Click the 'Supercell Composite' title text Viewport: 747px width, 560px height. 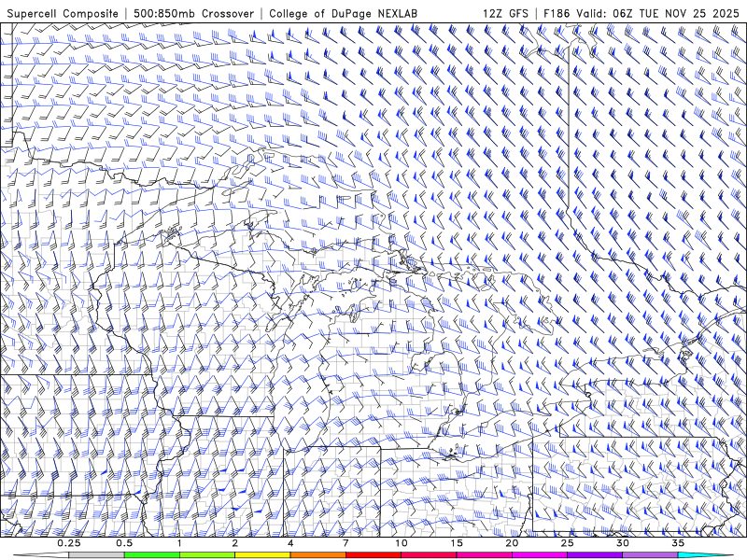(63, 13)
